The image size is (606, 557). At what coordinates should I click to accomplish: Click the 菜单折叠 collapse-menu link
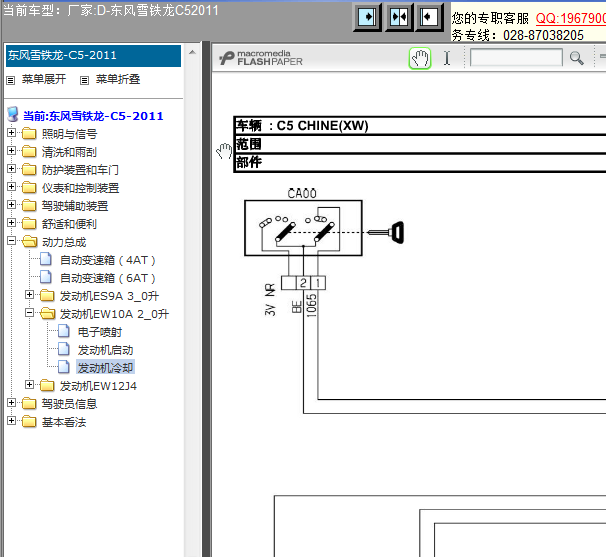pos(118,79)
